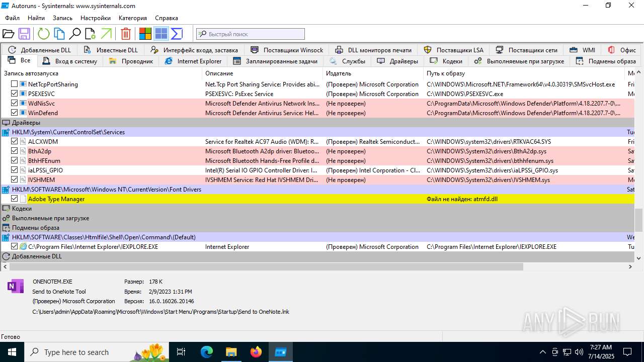Uncheck the ALCXWDM driver checkbox
This screenshot has height=362, width=644.
pos(15,142)
